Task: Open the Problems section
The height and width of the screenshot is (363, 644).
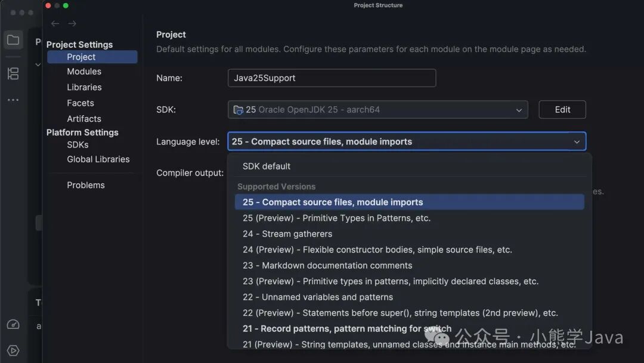Action: 86,185
